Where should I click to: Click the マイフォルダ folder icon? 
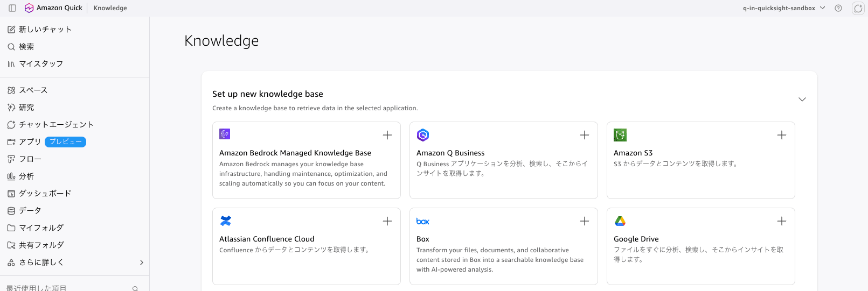[x=11, y=228]
